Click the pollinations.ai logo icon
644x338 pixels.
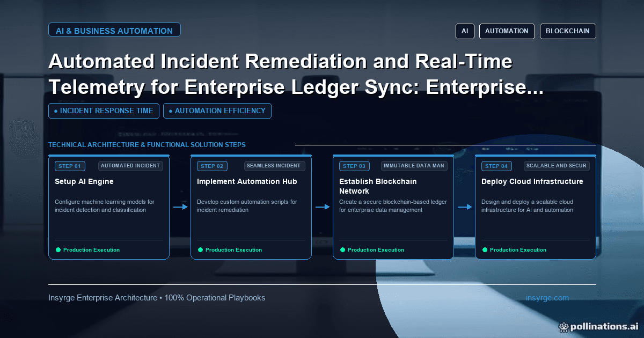point(563,326)
